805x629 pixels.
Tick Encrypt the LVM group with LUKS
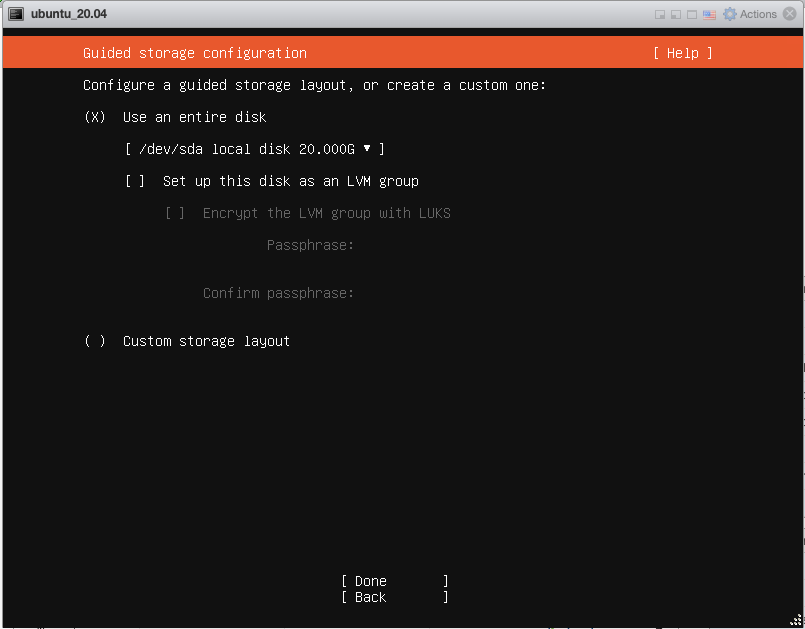pos(175,213)
